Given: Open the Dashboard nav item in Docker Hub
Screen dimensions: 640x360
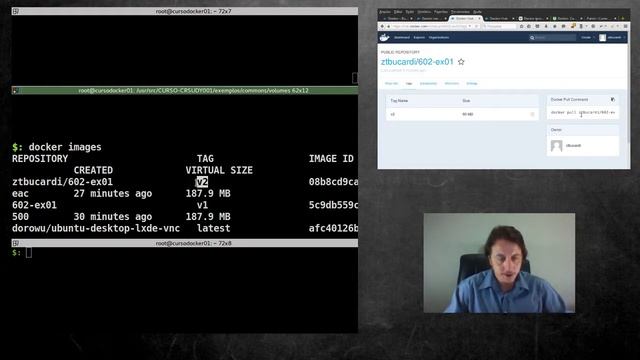Looking at the screenshot, I should click(402, 38).
